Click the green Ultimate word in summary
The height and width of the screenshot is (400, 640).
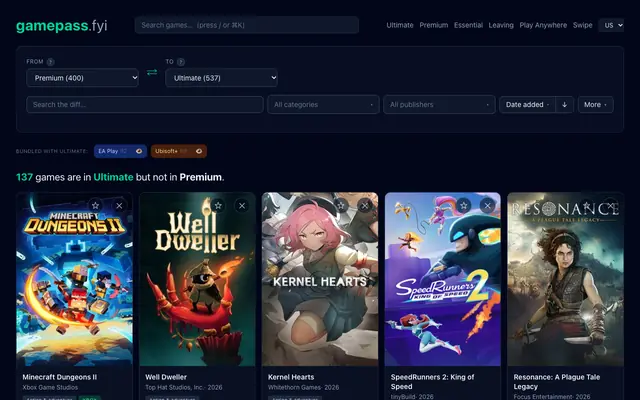click(113, 177)
